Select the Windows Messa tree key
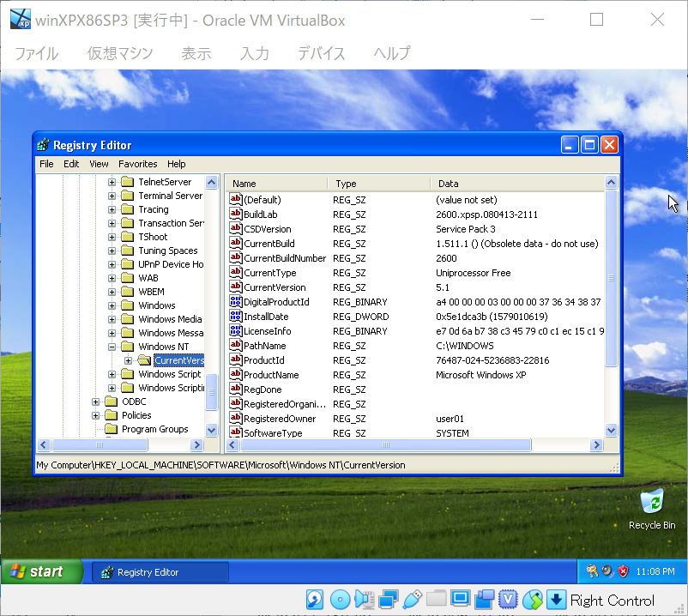 click(171, 333)
